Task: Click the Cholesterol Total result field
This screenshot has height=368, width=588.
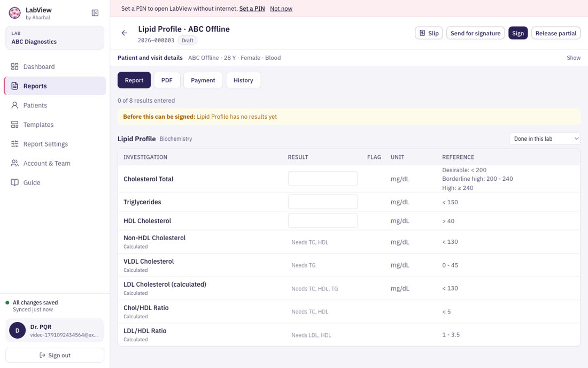Action: click(x=323, y=179)
